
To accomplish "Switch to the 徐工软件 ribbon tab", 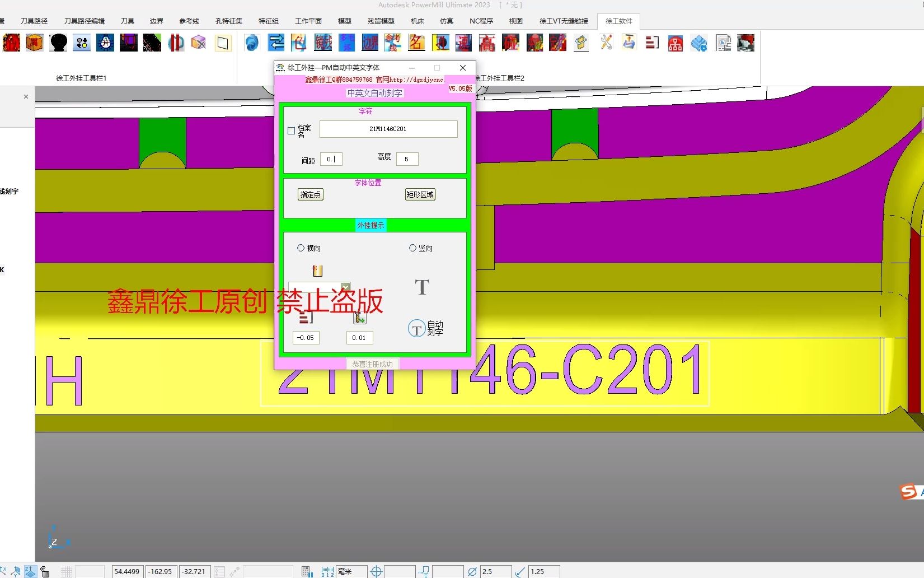I will [x=619, y=21].
